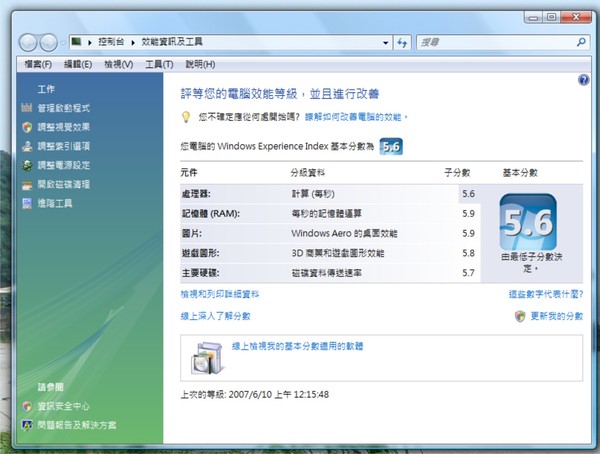This screenshot has width=600, height=454.
Task: Expand the arrow before 控制台 in address bar
Action: tap(90, 42)
